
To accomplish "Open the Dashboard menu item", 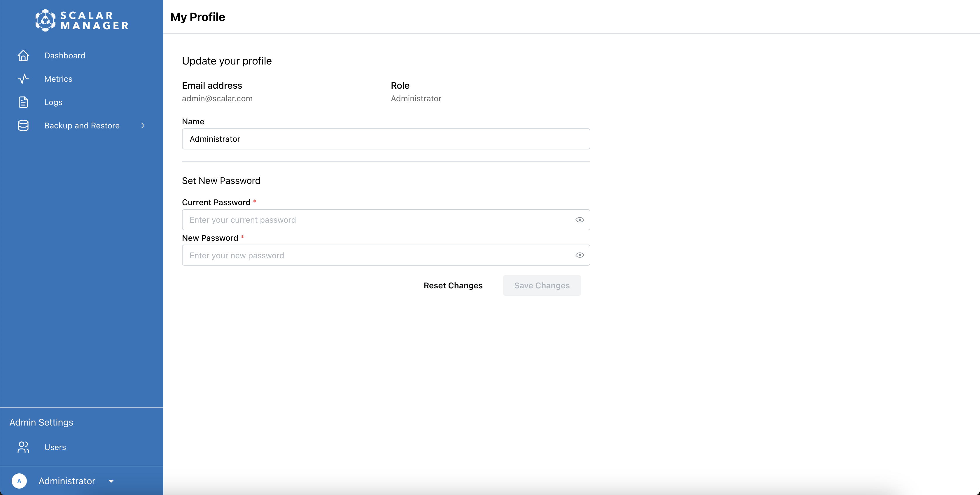I will (x=65, y=55).
